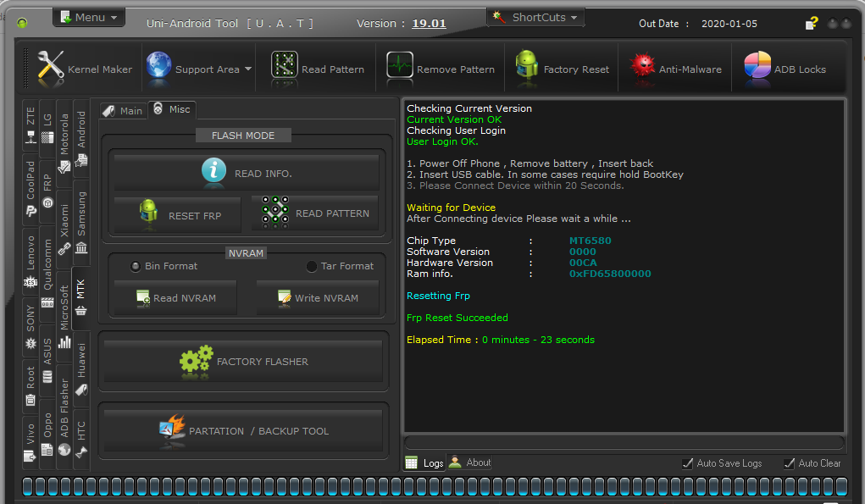Click the READ INFO. button

pyautogui.click(x=247, y=172)
